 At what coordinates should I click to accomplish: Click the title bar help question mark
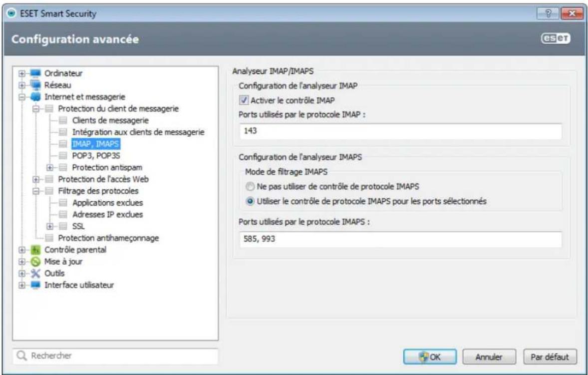click(x=547, y=13)
